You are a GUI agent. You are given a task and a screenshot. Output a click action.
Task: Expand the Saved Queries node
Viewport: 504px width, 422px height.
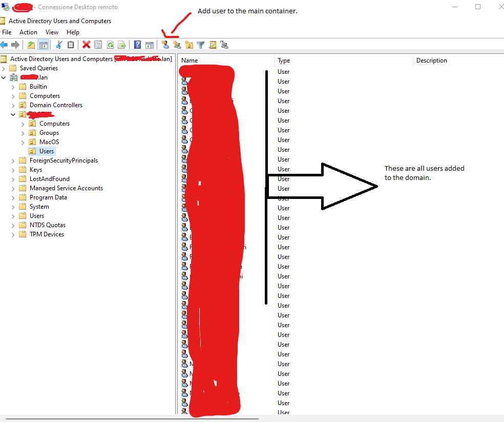(x=4, y=68)
